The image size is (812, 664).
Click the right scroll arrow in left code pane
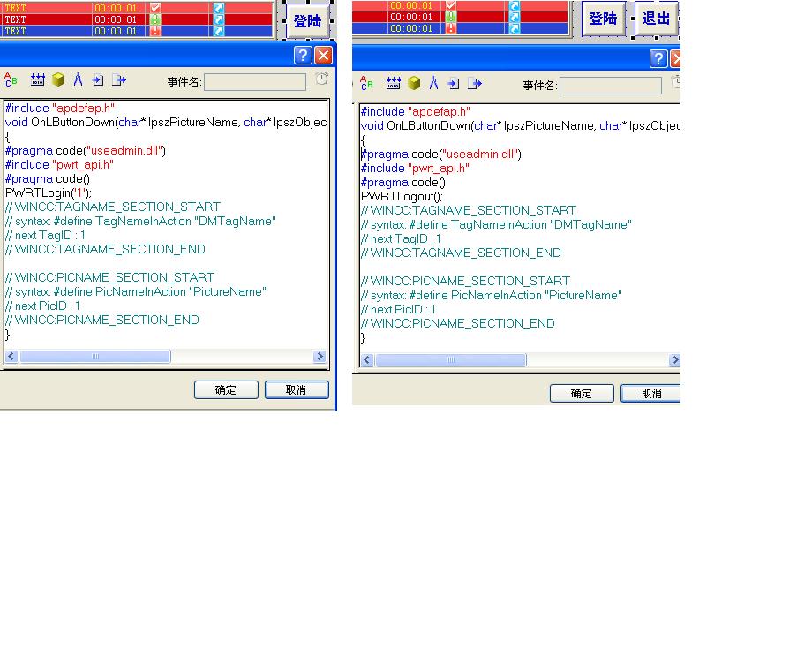pos(320,357)
